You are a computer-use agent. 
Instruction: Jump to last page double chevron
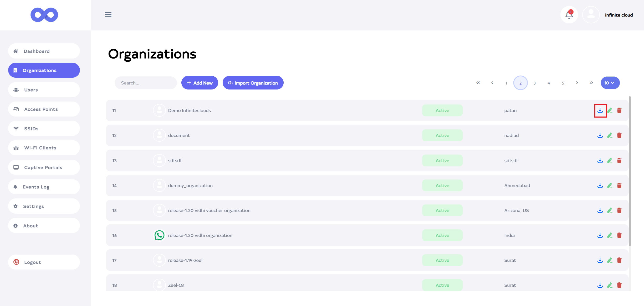[x=591, y=83]
